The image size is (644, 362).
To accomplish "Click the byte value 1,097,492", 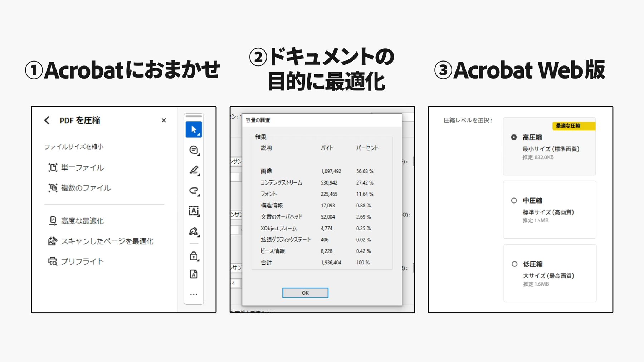I will tap(331, 171).
